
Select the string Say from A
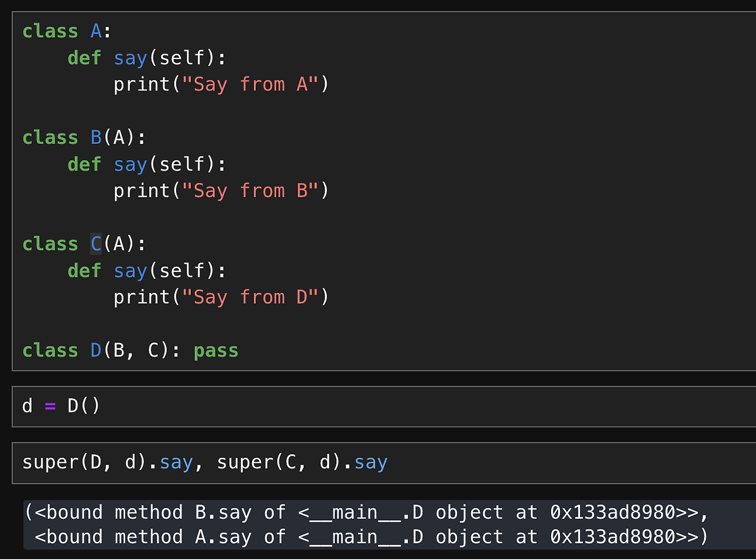248,84
